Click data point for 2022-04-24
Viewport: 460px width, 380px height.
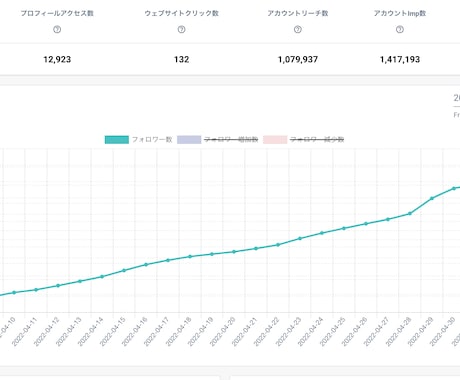tap(322, 233)
